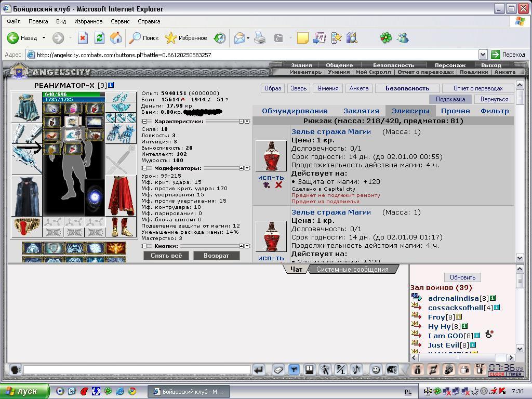Click the gold ring with red gem slot

coord(27,227)
